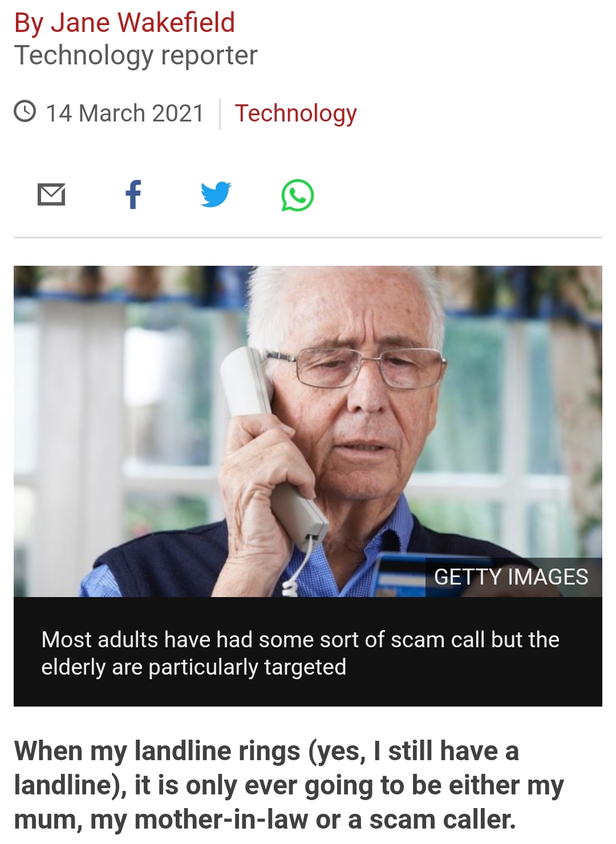Click the horizontal divider under the share icons
The image size is (616, 844).
click(x=308, y=237)
